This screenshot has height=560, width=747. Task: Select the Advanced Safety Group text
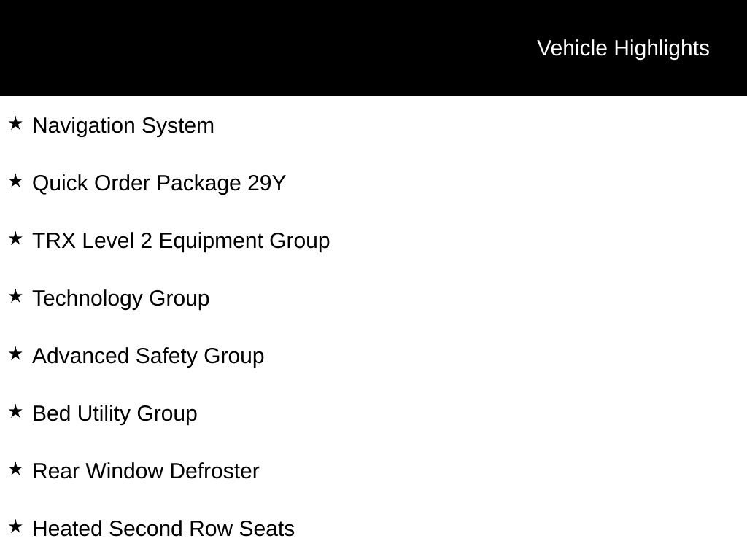148,356
